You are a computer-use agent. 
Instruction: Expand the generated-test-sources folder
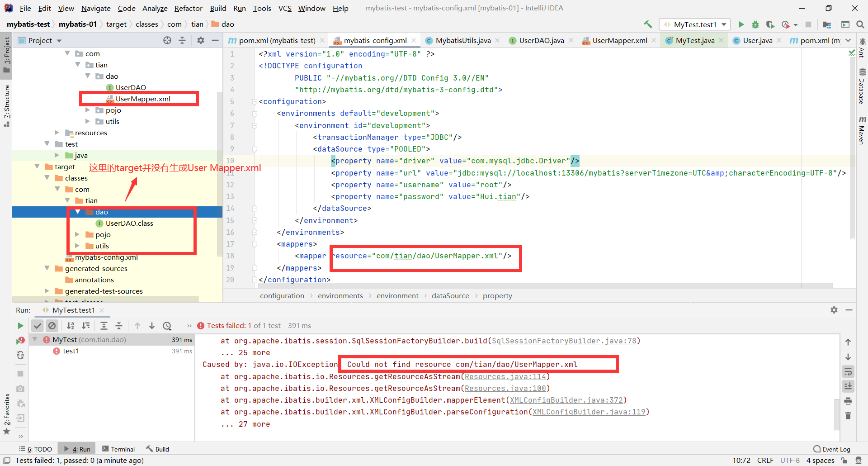click(x=47, y=291)
